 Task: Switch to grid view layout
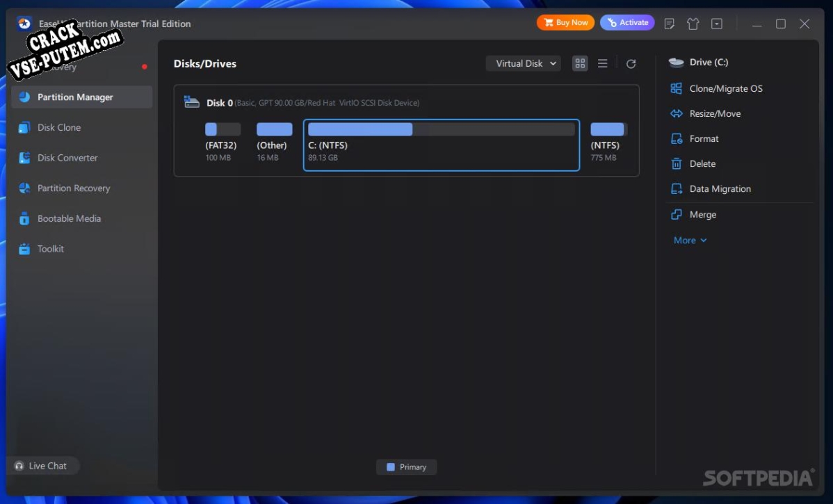(x=580, y=63)
